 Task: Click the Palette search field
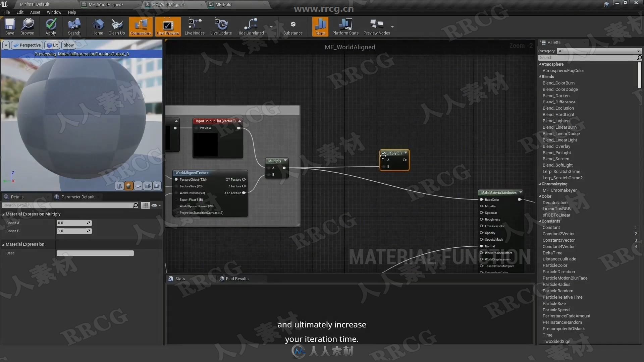coord(587,58)
